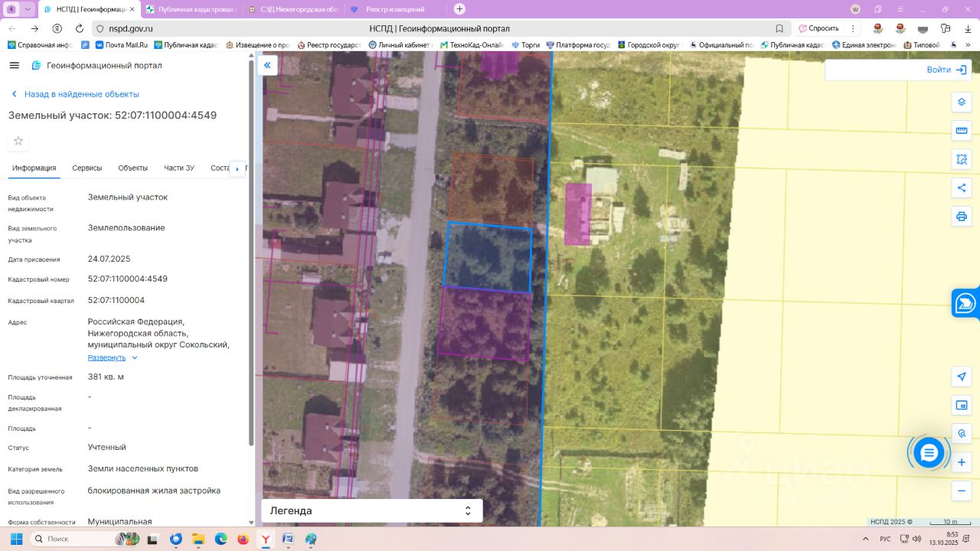Bookmark this page in the address bar
The image size is (980, 551).
tap(779, 28)
